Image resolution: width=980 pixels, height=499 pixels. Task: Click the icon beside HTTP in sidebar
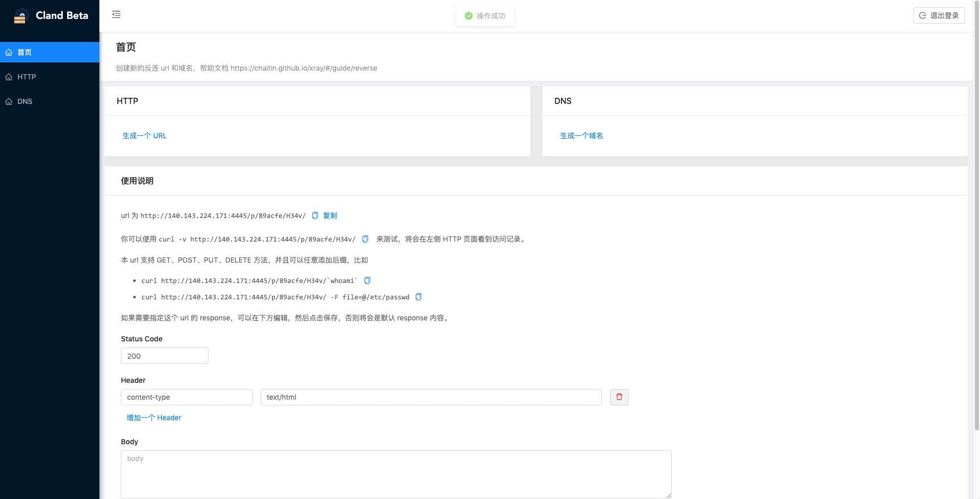9,77
